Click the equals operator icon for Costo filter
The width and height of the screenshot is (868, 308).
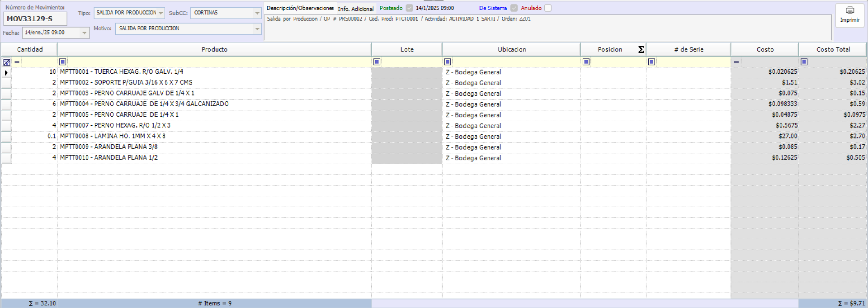pyautogui.click(x=736, y=62)
